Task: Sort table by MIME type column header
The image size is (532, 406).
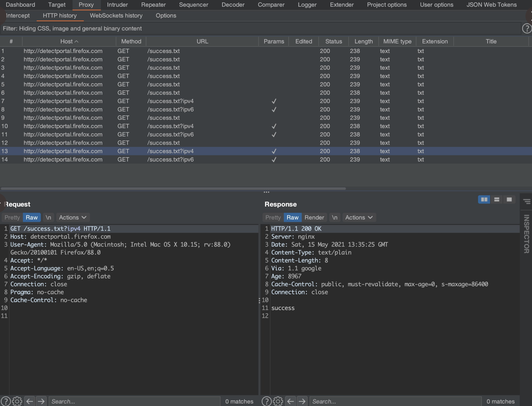Action: pos(397,41)
